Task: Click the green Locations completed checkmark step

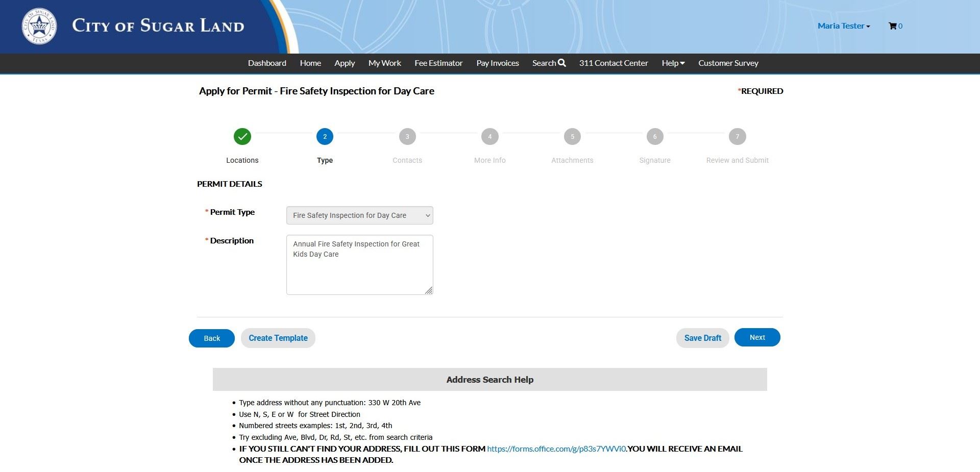Action: click(242, 136)
